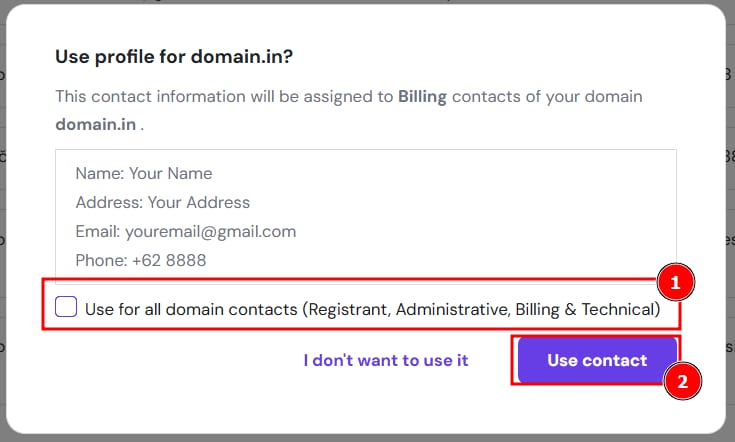Click the Phone: label in the contact box
This screenshot has width=735, height=442.
[101, 260]
